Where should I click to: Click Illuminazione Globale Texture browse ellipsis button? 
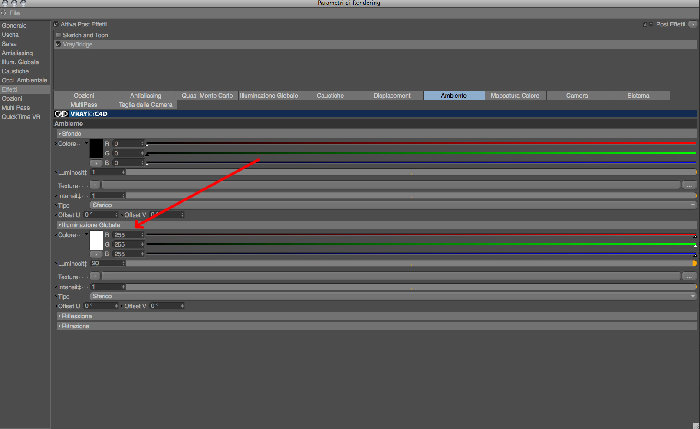pos(689,276)
